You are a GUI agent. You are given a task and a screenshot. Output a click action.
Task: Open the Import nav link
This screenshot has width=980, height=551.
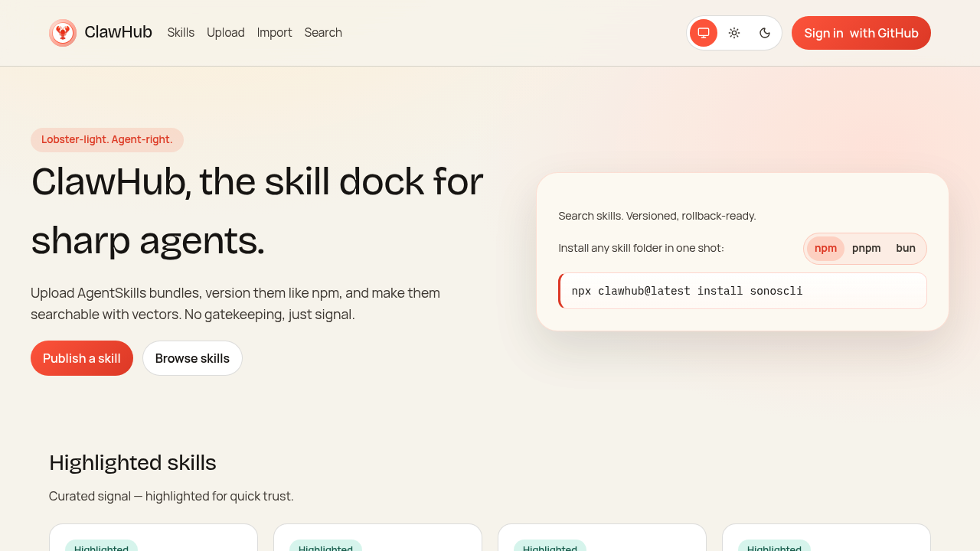(x=274, y=32)
